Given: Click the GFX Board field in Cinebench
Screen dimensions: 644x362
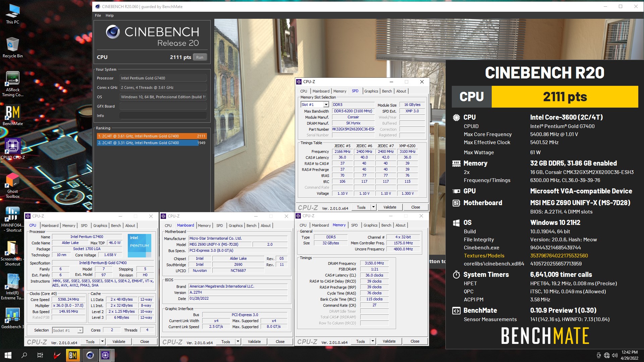Looking at the screenshot, I should (x=163, y=106).
